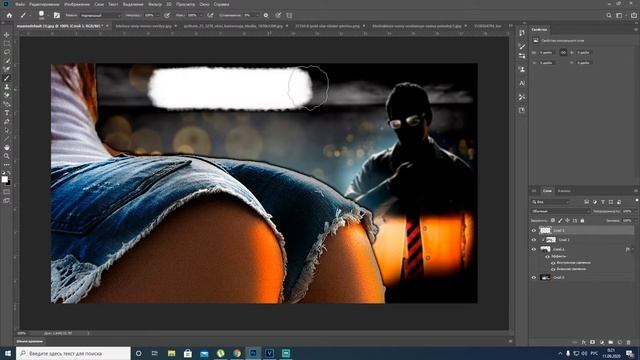The width and height of the screenshot is (640, 360).
Task: Open the layer filter kind dropdown
Action: pos(551,202)
